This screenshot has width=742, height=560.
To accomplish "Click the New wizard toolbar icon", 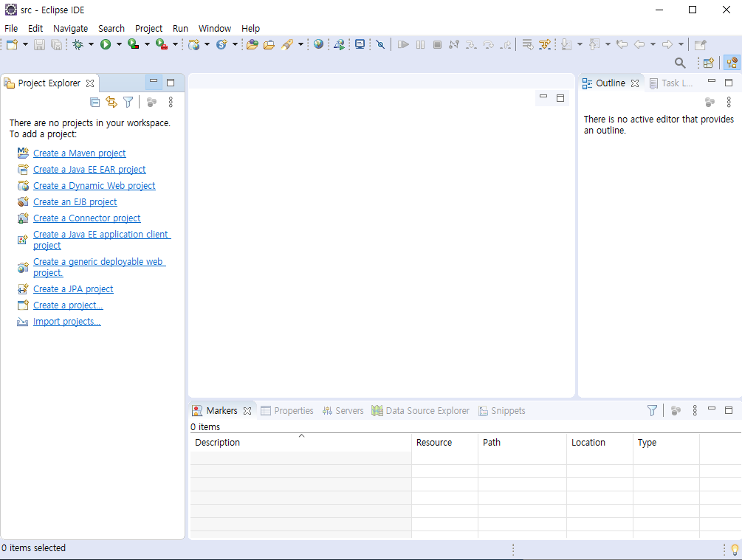I will (13, 44).
